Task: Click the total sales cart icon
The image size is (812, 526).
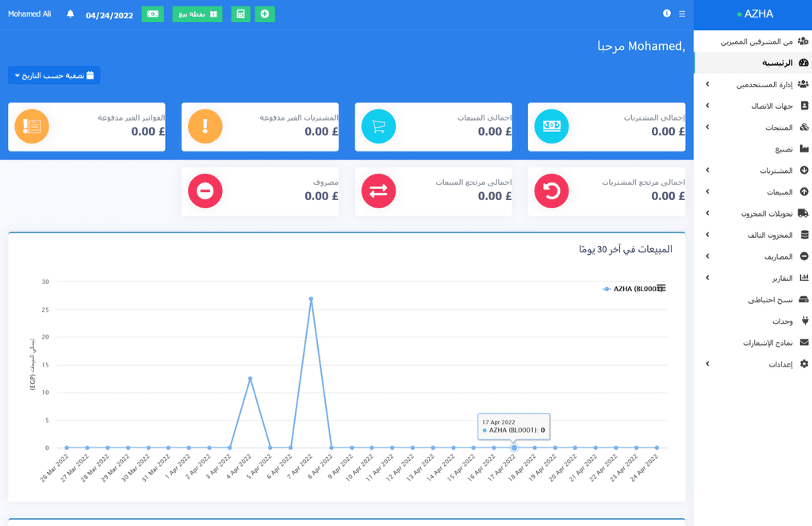Action: (x=378, y=126)
